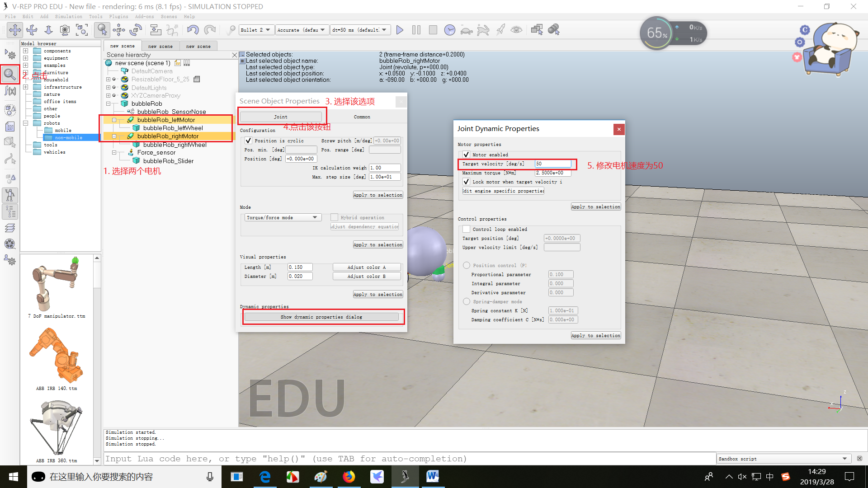
Task: Click Adjust color A button
Action: (x=366, y=267)
